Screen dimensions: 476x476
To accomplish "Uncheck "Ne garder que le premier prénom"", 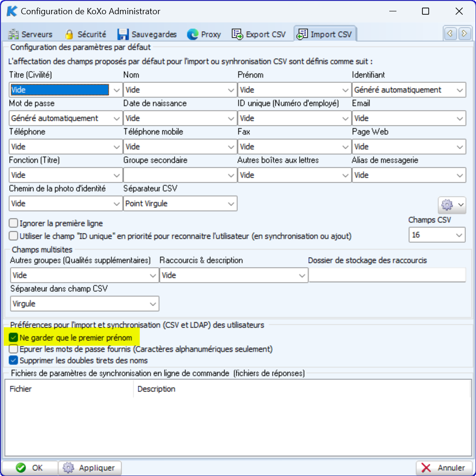I will [x=14, y=338].
